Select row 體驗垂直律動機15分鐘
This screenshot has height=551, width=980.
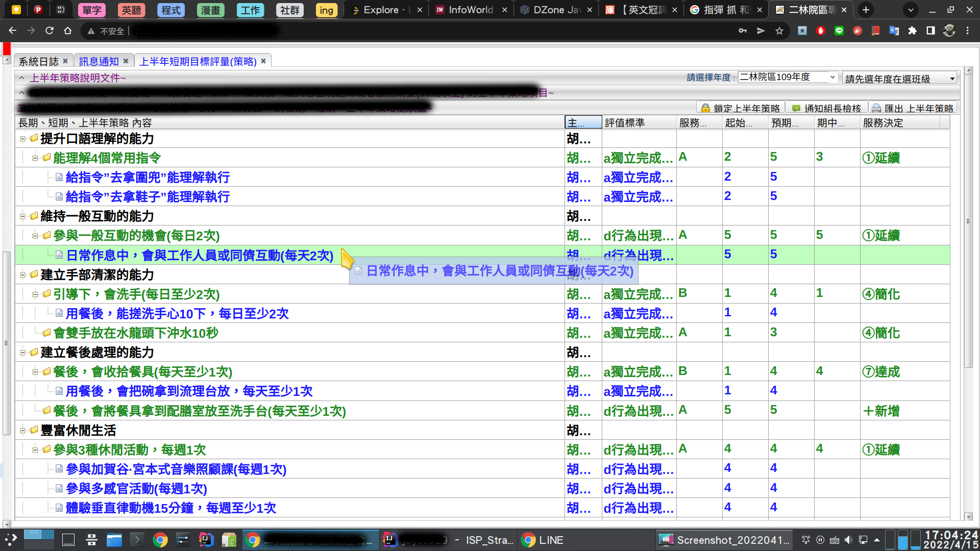point(482,508)
